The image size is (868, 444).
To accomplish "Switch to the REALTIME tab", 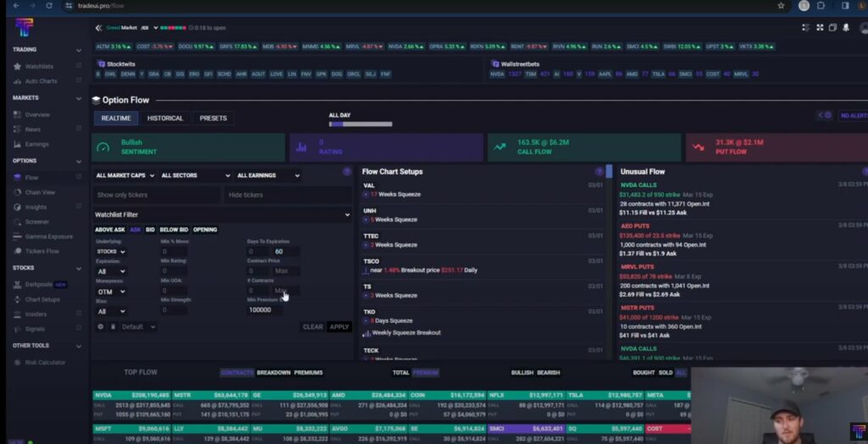I will (116, 118).
